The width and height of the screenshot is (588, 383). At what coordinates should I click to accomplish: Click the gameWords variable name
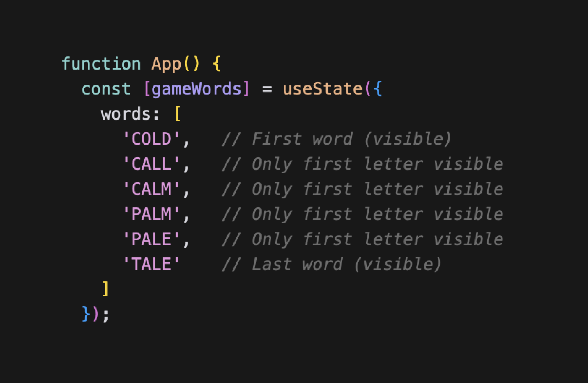click(x=197, y=89)
